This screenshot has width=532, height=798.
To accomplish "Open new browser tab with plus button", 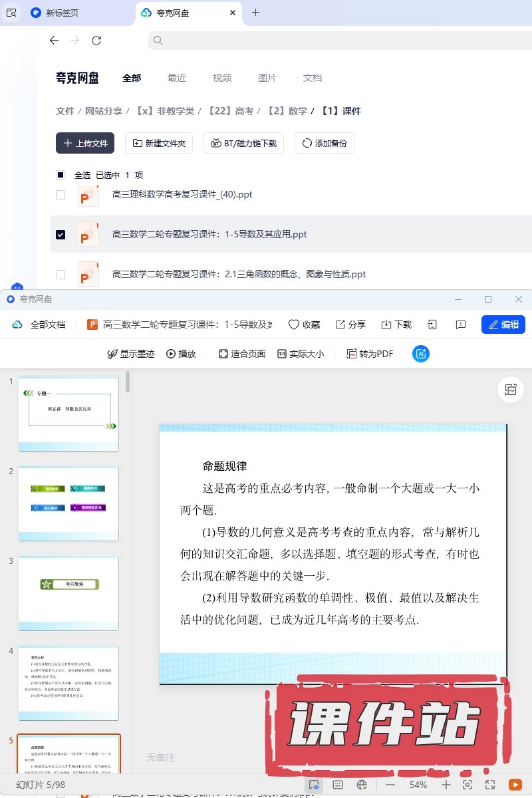I will (x=255, y=13).
